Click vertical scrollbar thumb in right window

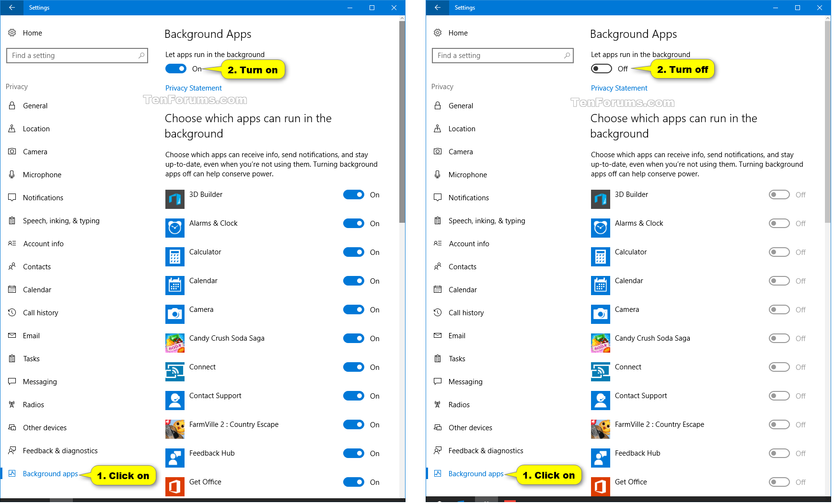(x=828, y=122)
